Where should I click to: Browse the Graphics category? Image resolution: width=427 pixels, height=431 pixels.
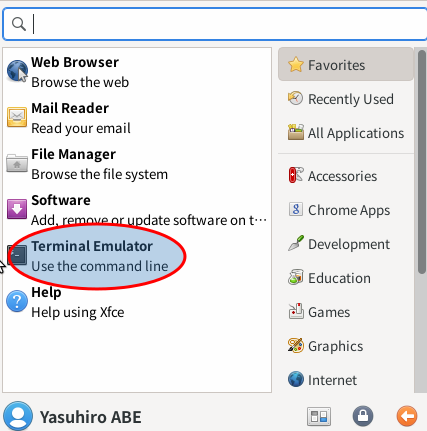tap(346, 346)
